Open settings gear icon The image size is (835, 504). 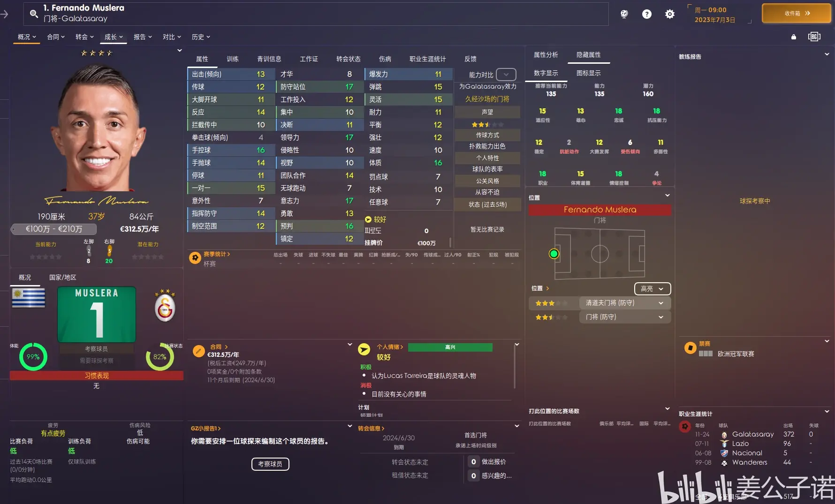670,14
